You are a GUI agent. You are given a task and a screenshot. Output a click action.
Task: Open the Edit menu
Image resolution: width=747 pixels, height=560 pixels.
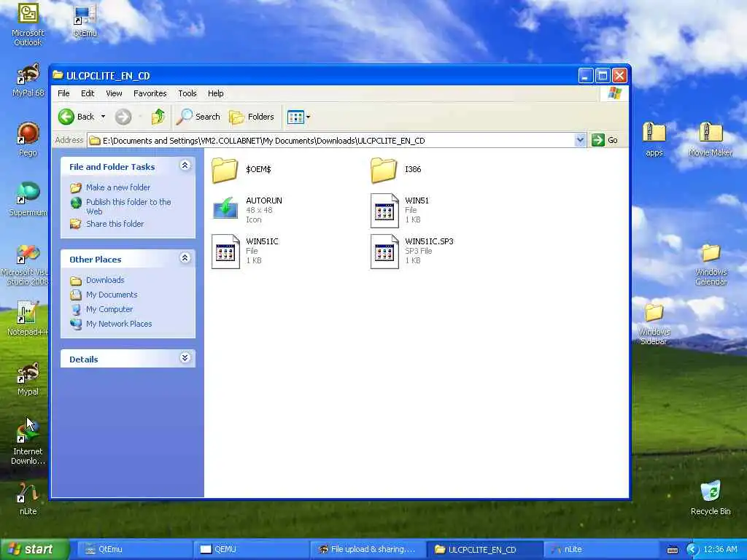coord(88,93)
